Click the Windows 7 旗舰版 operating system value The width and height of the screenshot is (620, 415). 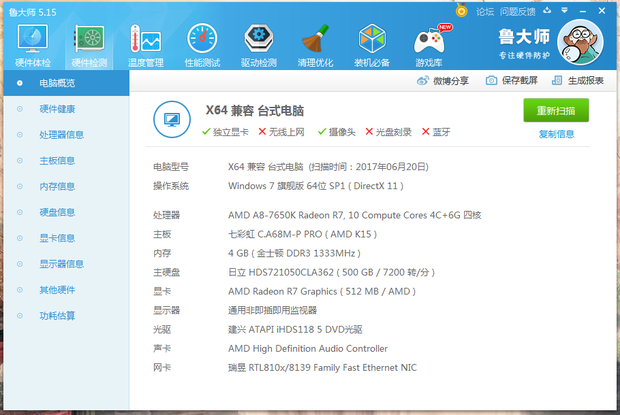click(x=316, y=186)
